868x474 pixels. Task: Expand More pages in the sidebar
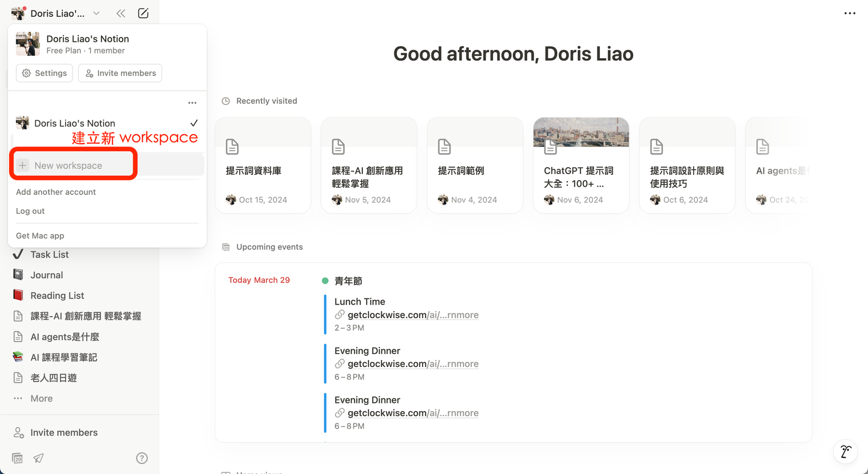[x=41, y=399]
